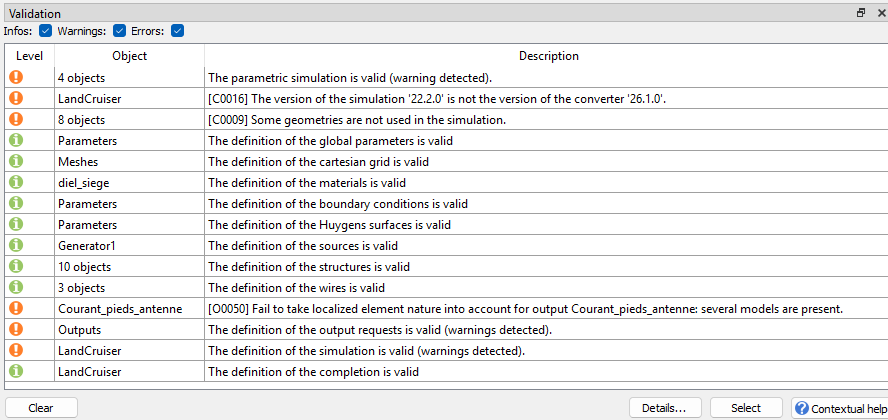
Task: Click warning icon next to 4 objects row
Action: [16, 77]
